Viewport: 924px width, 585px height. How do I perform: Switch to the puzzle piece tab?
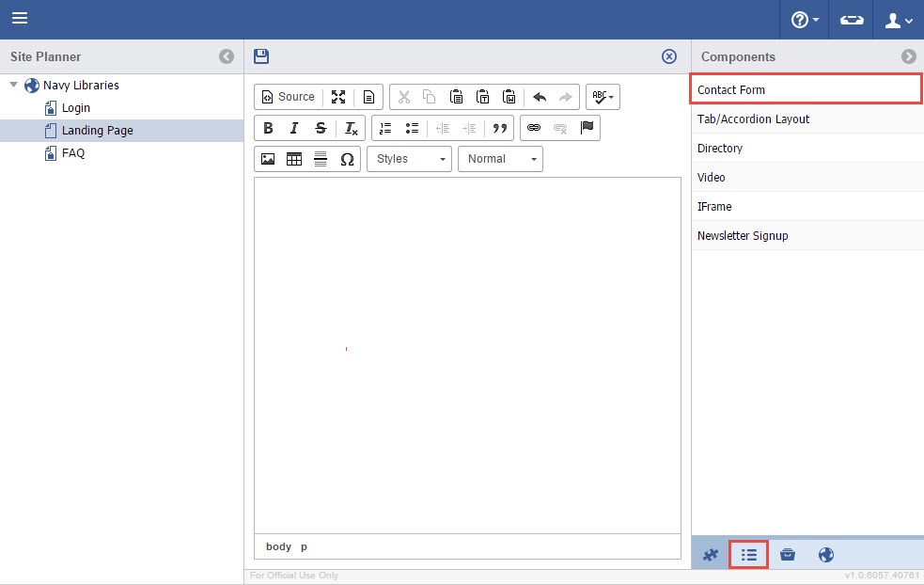711,555
